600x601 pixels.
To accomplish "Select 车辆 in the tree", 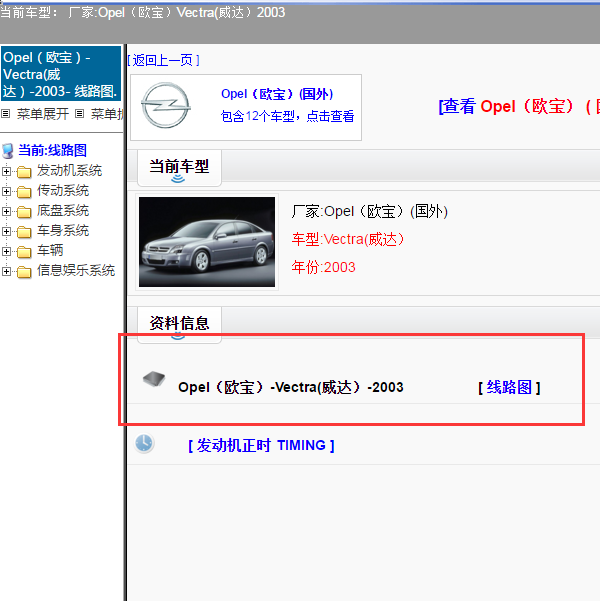I will click(x=50, y=250).
